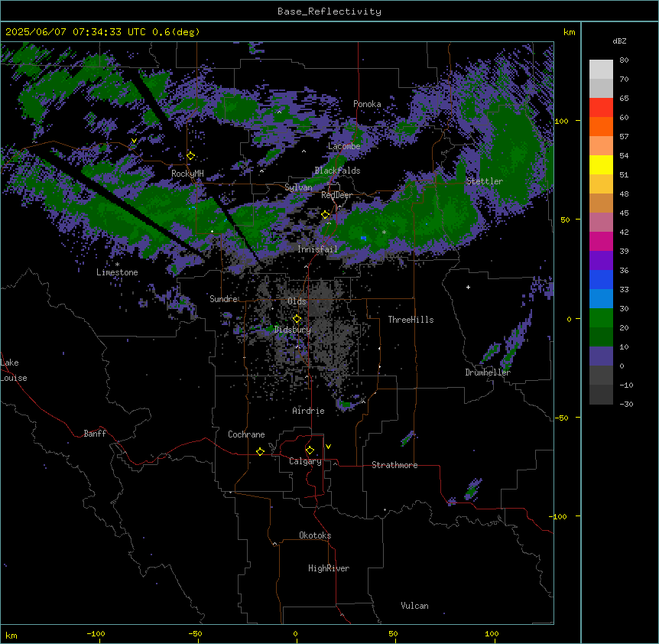Click the Banff label
Image resolution: width=659 pixels, height=644 pixels.
pyautogui.click(x=95, y=434)
